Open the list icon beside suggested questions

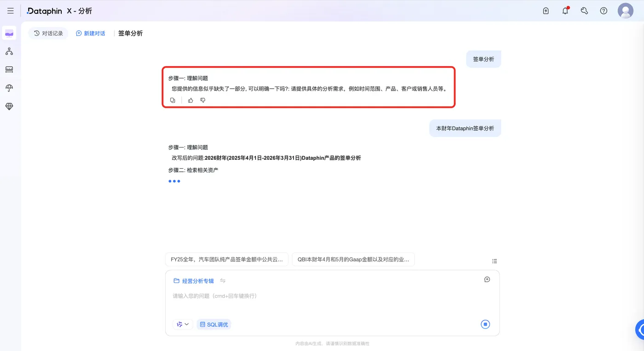(x=494, y=261)
